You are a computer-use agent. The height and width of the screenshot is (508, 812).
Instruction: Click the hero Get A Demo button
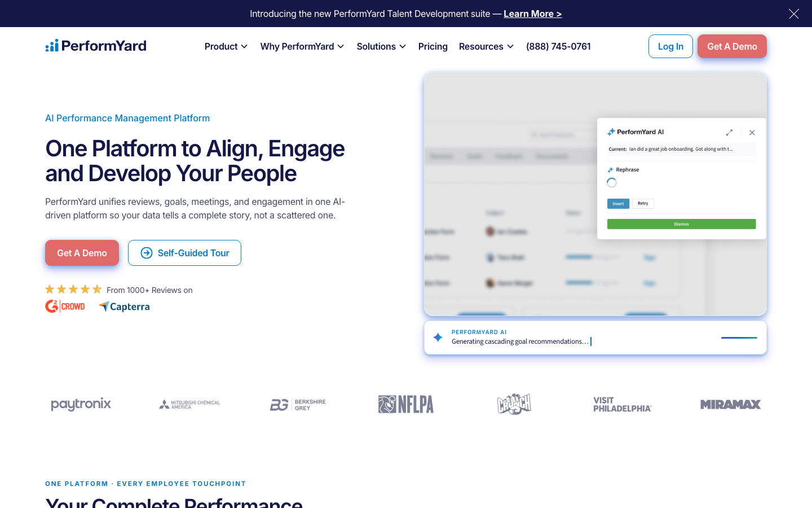(x=82, y=253)
